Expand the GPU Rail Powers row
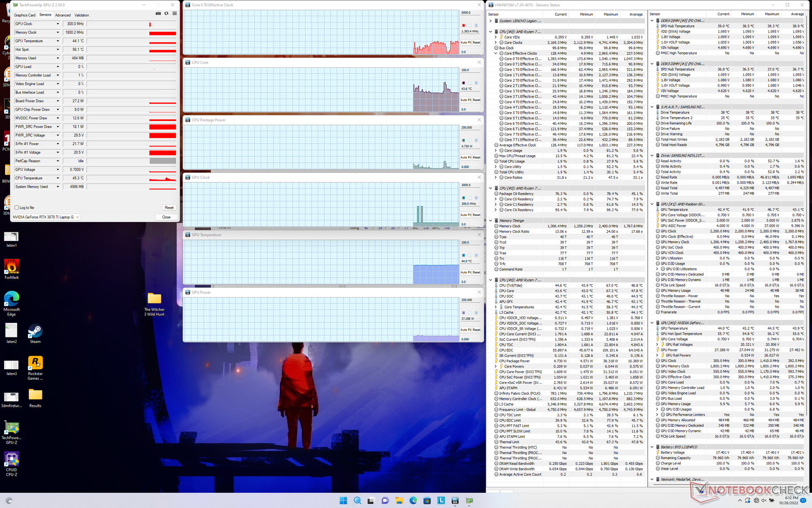This screenshot has width=812, height=508. click(657, 355)
